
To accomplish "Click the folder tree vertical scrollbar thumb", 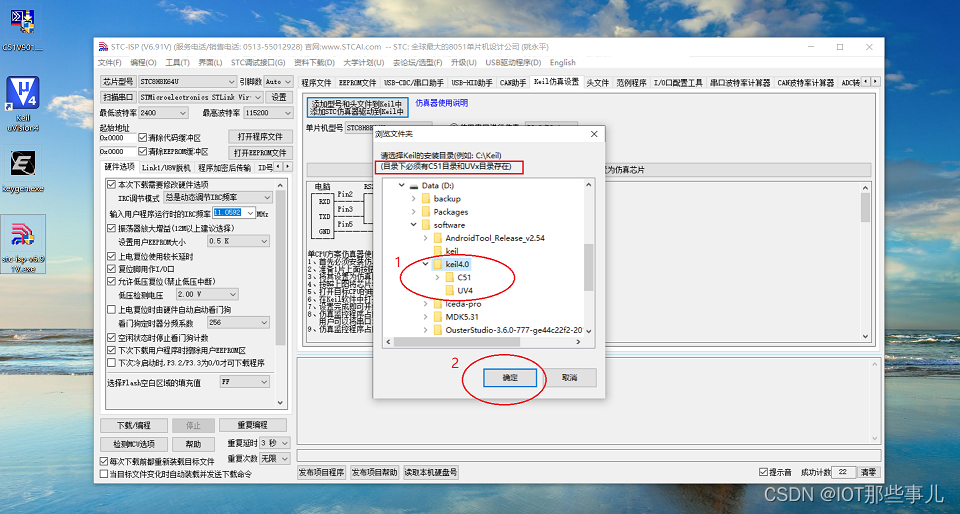I will (589, 267).
